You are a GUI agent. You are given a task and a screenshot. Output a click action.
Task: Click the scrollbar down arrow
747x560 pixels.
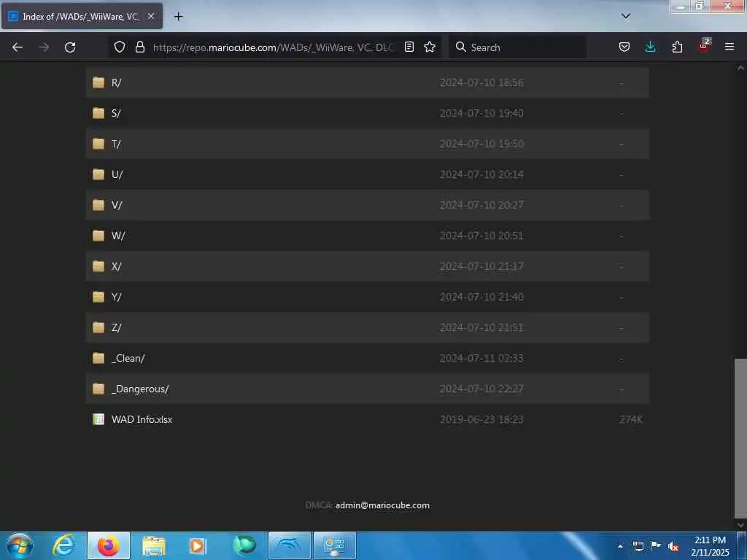(740, 525)
